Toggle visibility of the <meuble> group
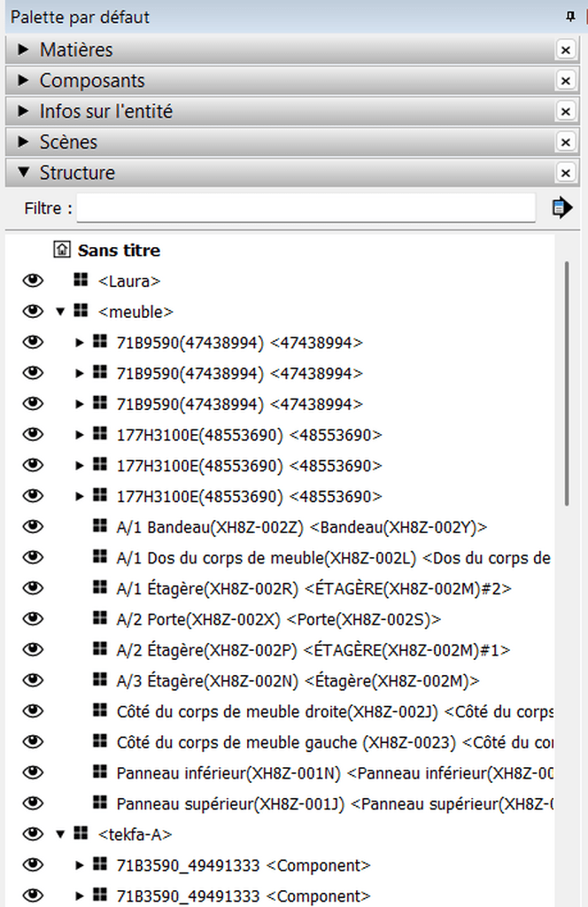 click(33, 311)
